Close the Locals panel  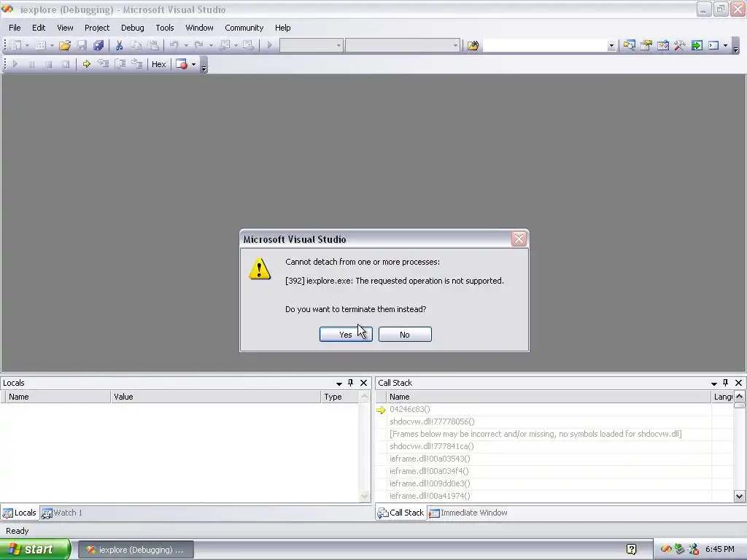[363, 383]
